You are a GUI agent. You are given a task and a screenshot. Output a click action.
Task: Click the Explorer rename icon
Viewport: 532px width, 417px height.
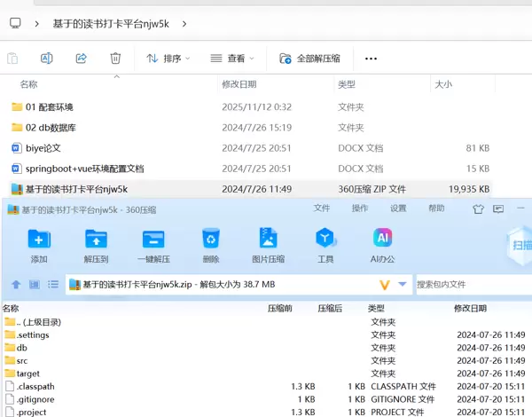click(x=46, y=58)
